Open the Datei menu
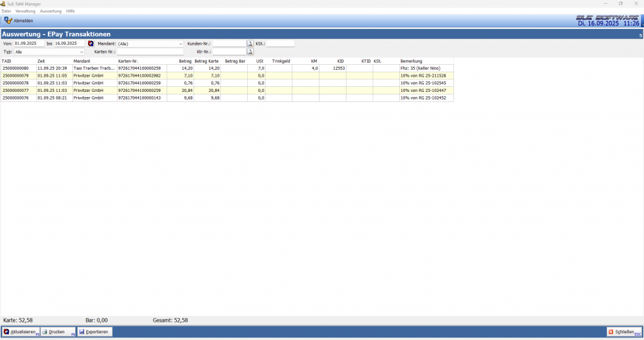This screenshot has height=340, width=644. tap(6, 11)
